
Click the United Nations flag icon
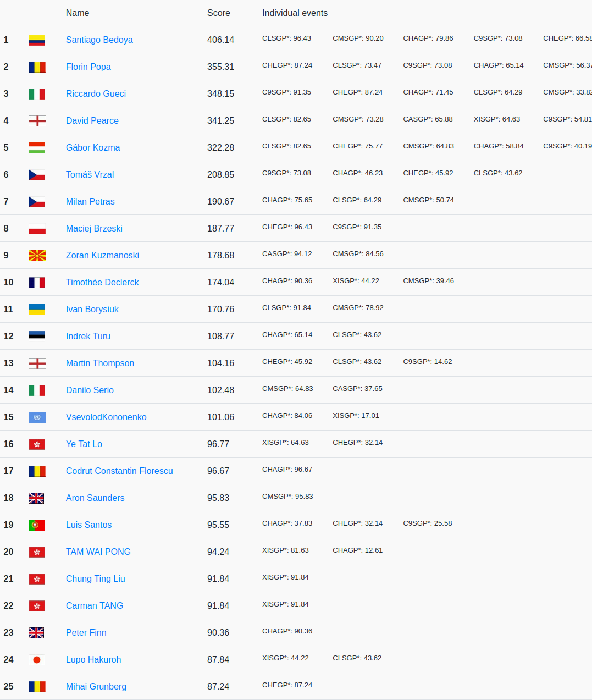pyautogui.click(x=37, y=417)
